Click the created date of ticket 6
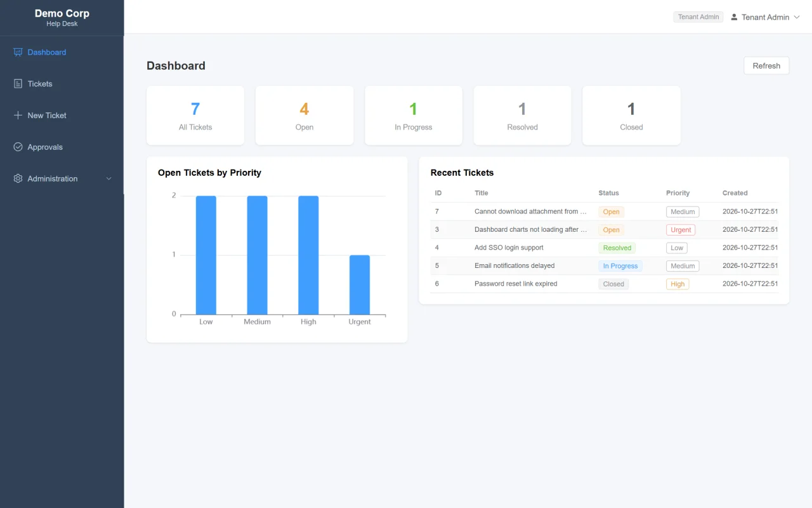The height and width of the screenshot is (508, 812). pyautogui.click(x=750, y=284)
